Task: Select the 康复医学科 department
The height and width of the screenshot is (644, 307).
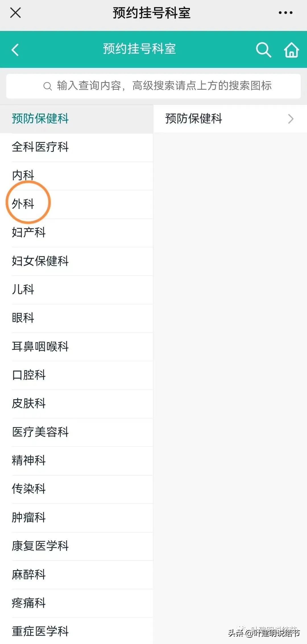Action: [x=40, y=546]
